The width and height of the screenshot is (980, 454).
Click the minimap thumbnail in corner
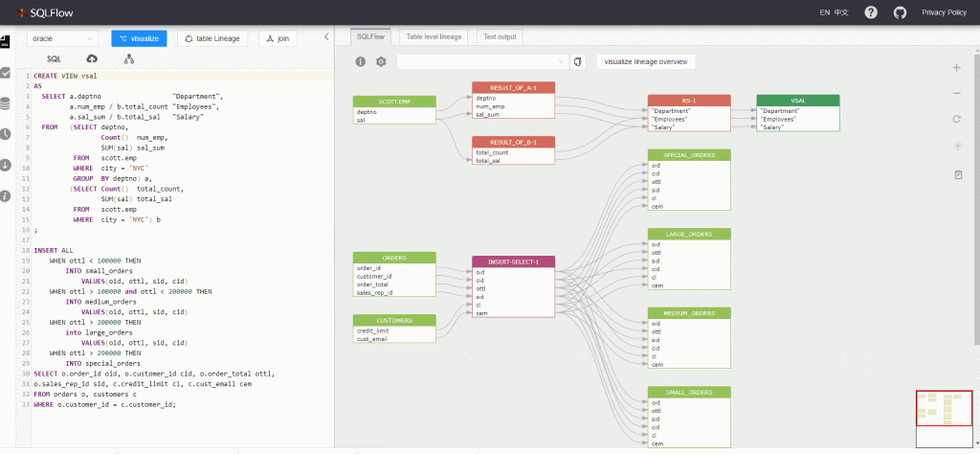coord(944,419)
